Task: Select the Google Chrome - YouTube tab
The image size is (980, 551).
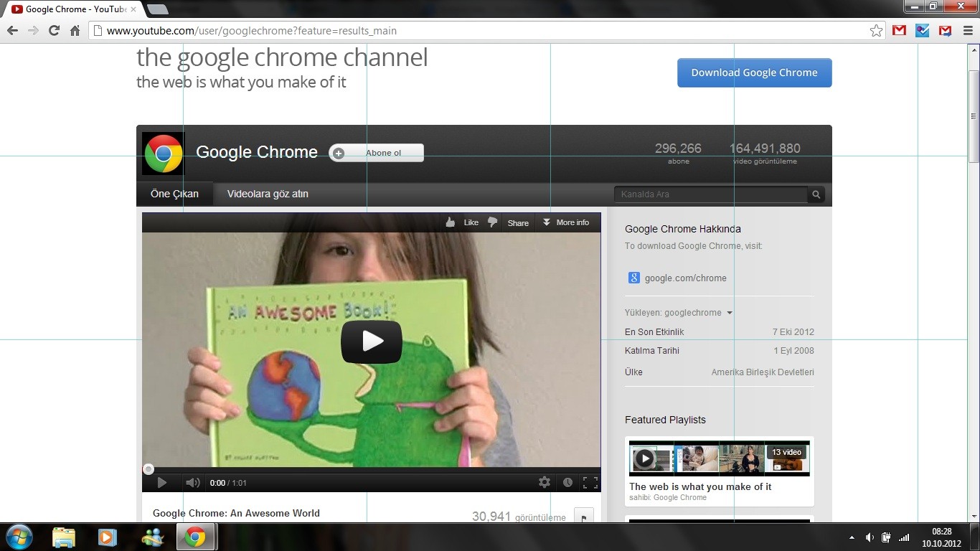Action: tap(70, 9)
